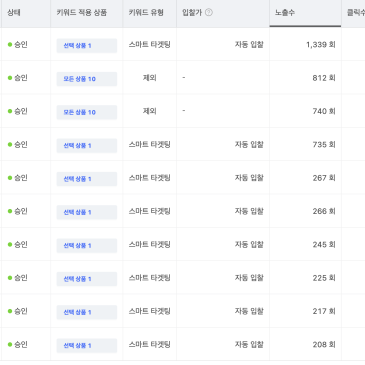Open 선택 상품 1 badge in the 217 회 row
Image resolution: width=365 pixels, height=365 pixels.
[x=87, y=312]
